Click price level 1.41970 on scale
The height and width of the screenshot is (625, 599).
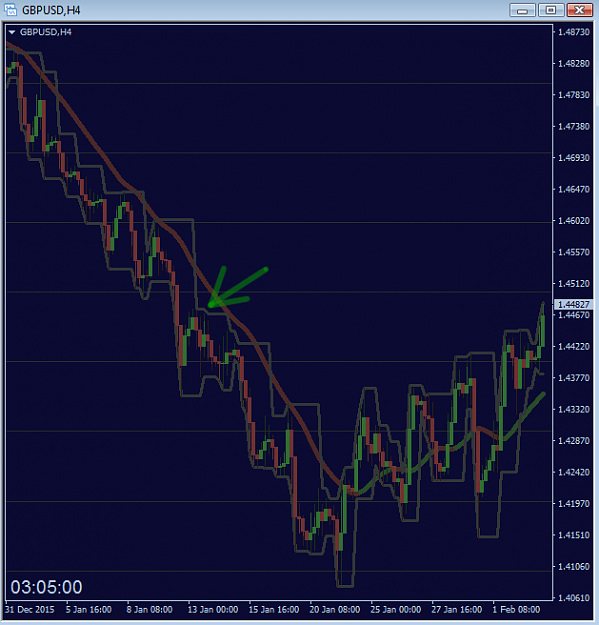(x=573, y=504)
